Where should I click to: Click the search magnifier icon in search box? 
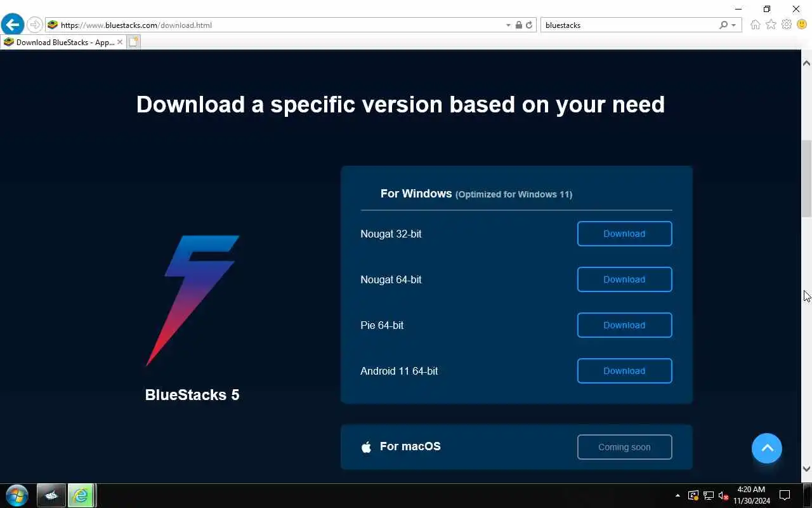[723, 25]
